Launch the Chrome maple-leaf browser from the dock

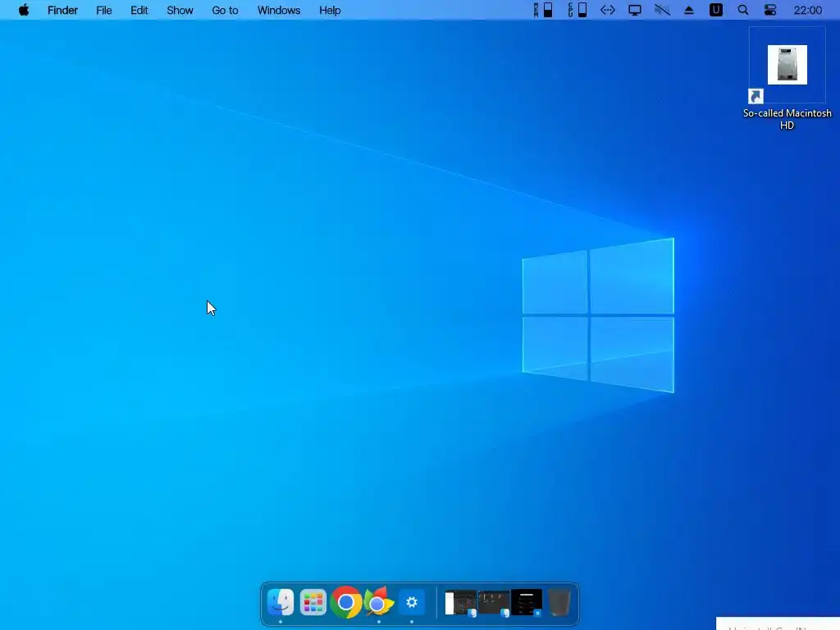pyautogui.click(x=379, y=602)
